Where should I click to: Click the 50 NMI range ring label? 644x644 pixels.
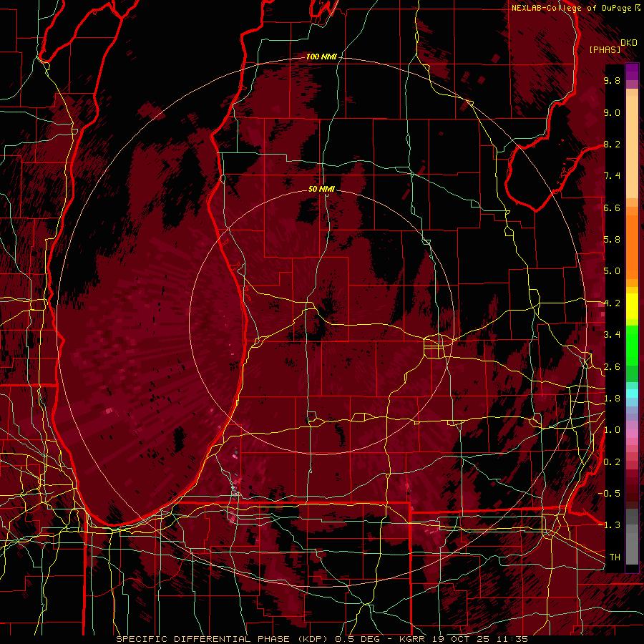pyautogui.click(x=321, y=189)
